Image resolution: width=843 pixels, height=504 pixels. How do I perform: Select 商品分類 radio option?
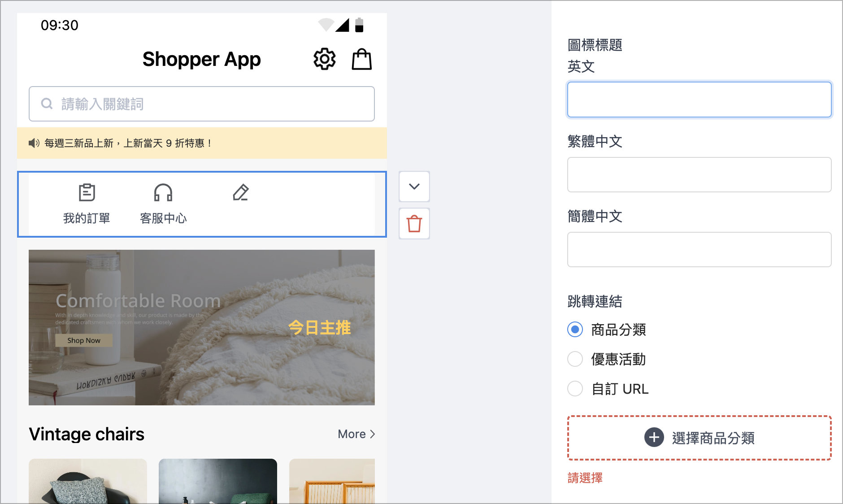[x=575, y=330]
